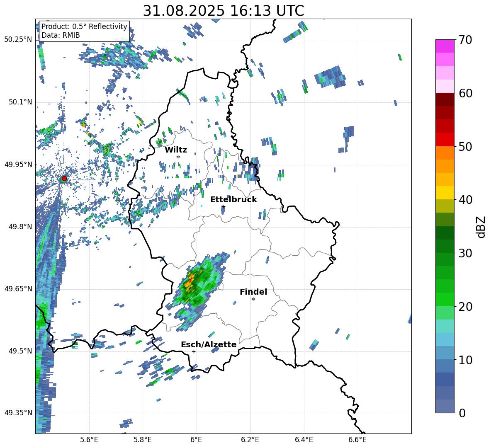This screenshot has width=491, height=448.
Task: Click the 49.8°N latitude label
Action: click(20, 227)
